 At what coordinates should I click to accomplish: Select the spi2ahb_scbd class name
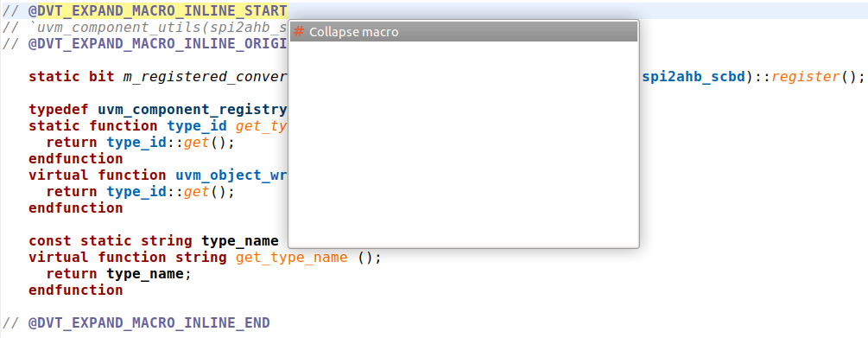point(694,76)
